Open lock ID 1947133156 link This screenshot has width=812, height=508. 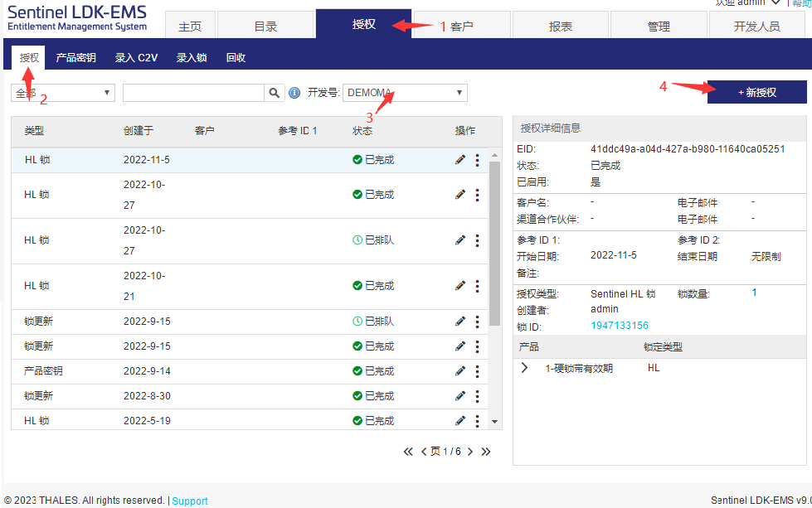tap(619, 326)
